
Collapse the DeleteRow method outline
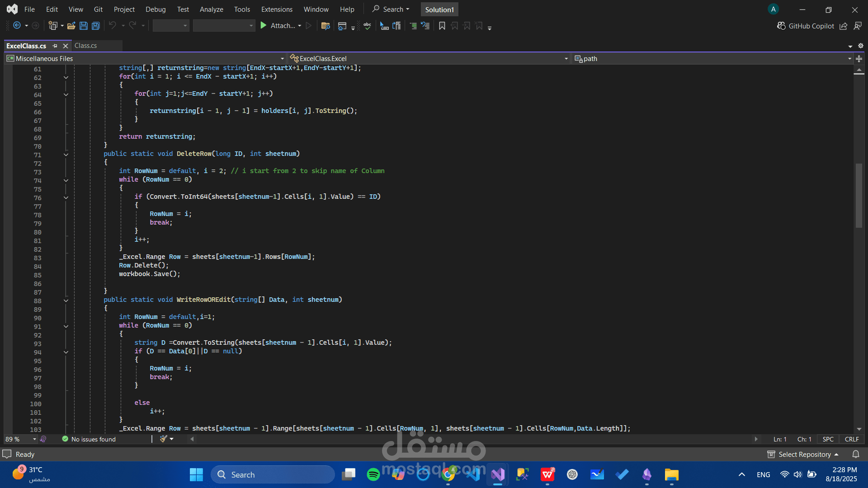(66, 155)
